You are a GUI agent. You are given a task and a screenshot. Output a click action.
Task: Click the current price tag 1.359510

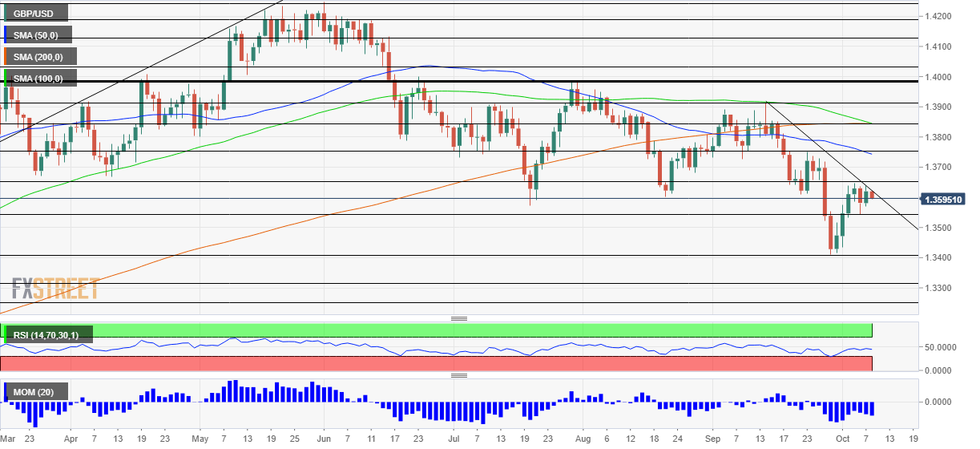coord(942,199)
